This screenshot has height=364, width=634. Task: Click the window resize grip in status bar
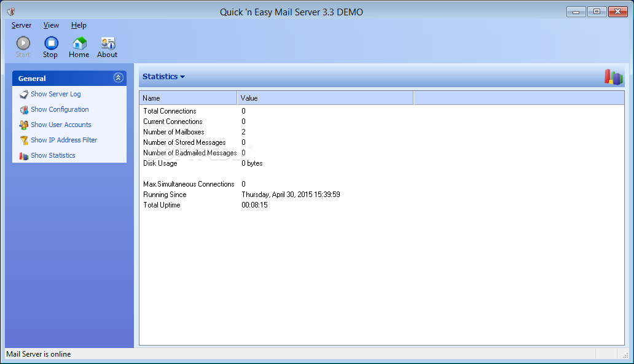tap(625, 355)
